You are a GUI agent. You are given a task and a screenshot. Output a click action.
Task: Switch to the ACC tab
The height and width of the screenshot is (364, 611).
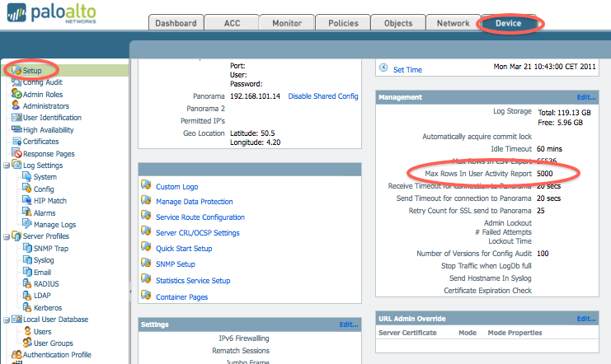[x=232, y=23]
